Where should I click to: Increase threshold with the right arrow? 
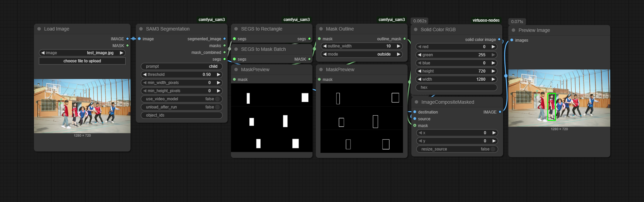pos(219,75)
